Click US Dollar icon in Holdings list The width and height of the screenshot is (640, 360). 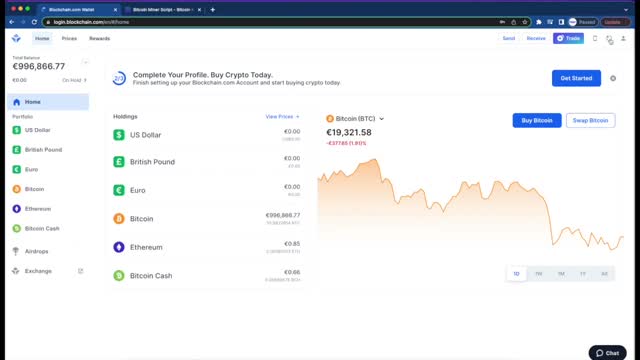[x=119, y=135]
